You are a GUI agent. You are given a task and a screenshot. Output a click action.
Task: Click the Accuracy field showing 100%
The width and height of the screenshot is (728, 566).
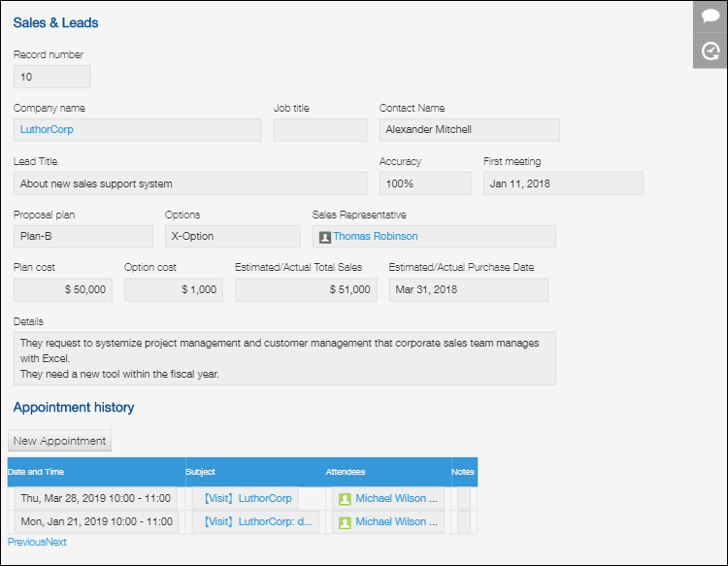pyautogui.click(x=424, y=183)
